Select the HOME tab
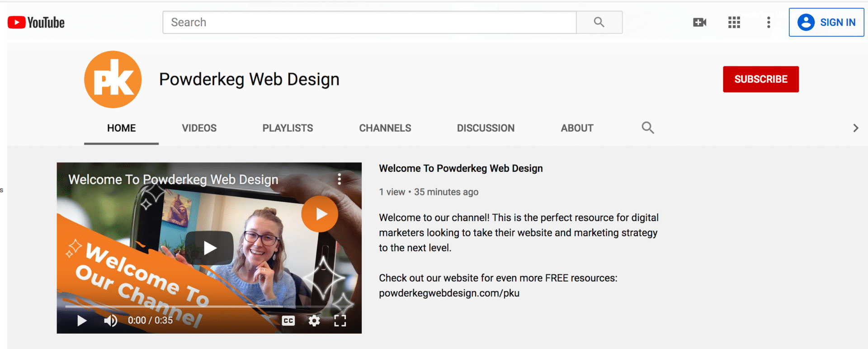 tap(121, 128)
